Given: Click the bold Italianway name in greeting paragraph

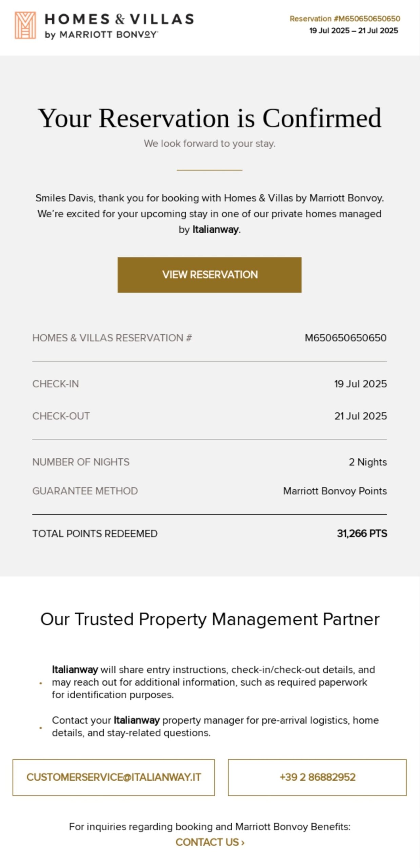Looking at the screenshot, I should pyautogui.click(x=215, y=230).
